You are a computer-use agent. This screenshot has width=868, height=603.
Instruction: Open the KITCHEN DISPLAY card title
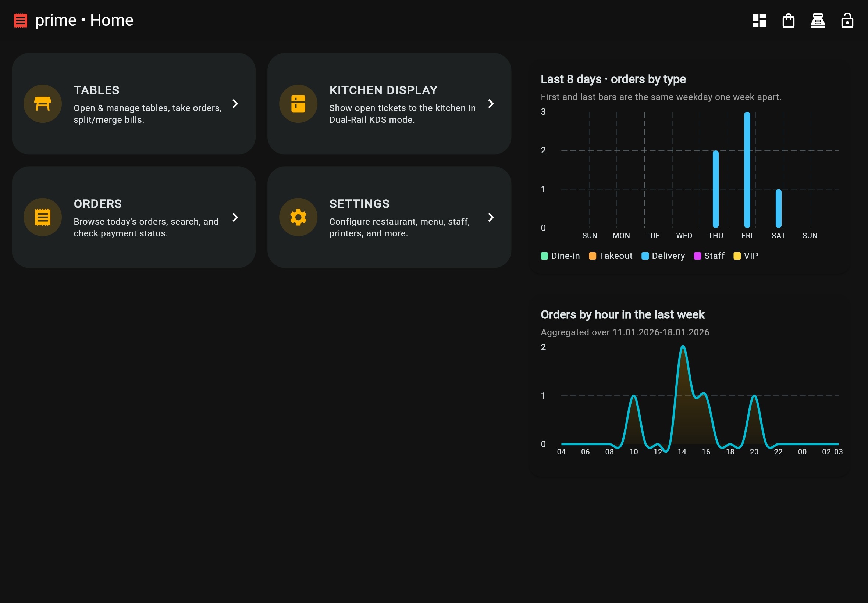[x=383, y=90]
